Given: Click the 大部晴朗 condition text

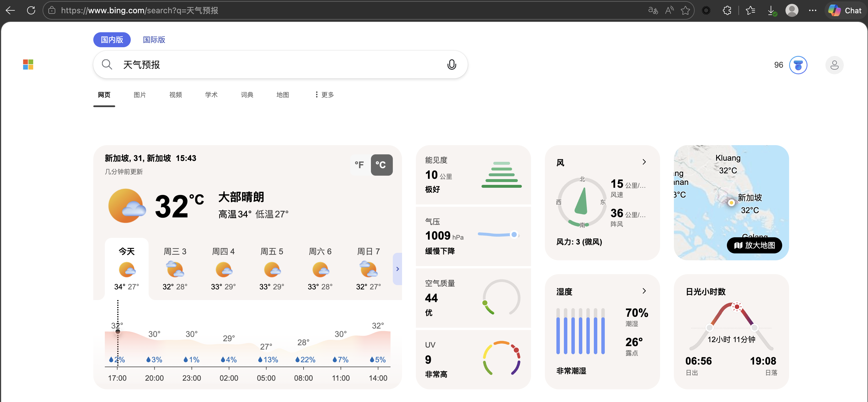Looking at the screenshot, I should coord(241,197).
